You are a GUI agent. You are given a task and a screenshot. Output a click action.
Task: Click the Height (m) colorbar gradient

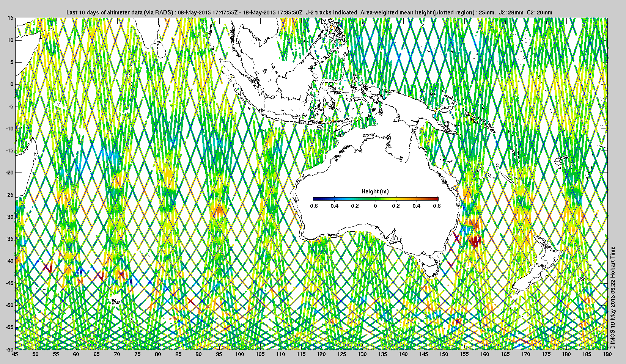[x=376, y=198]
